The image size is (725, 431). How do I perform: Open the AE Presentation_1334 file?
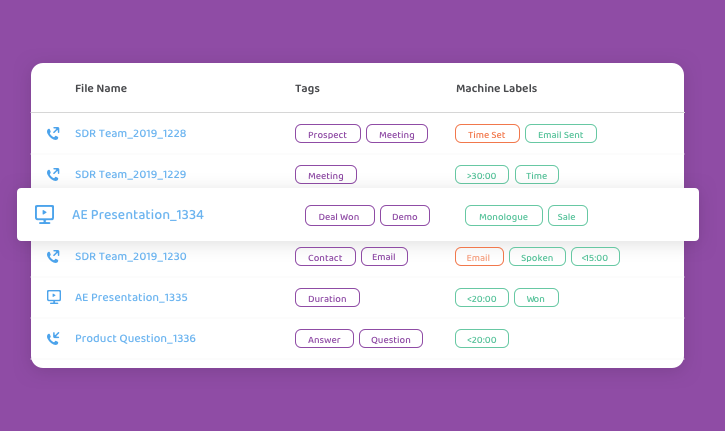pos(138,215)
